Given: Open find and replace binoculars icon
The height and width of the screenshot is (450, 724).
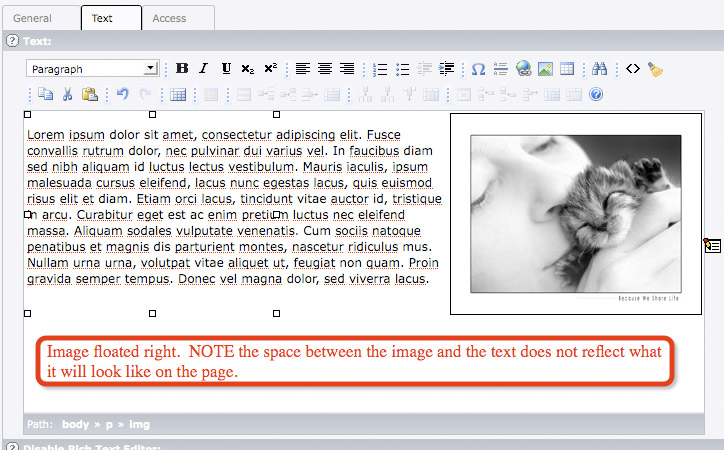Looking at the screenshot, I should click(600, 69).
